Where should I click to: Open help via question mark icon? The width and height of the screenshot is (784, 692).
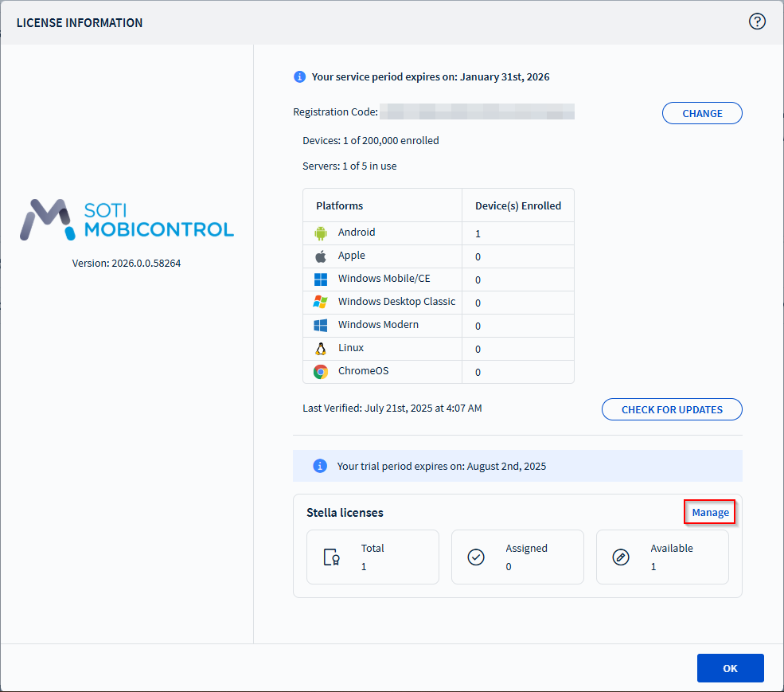pos(757,22)
